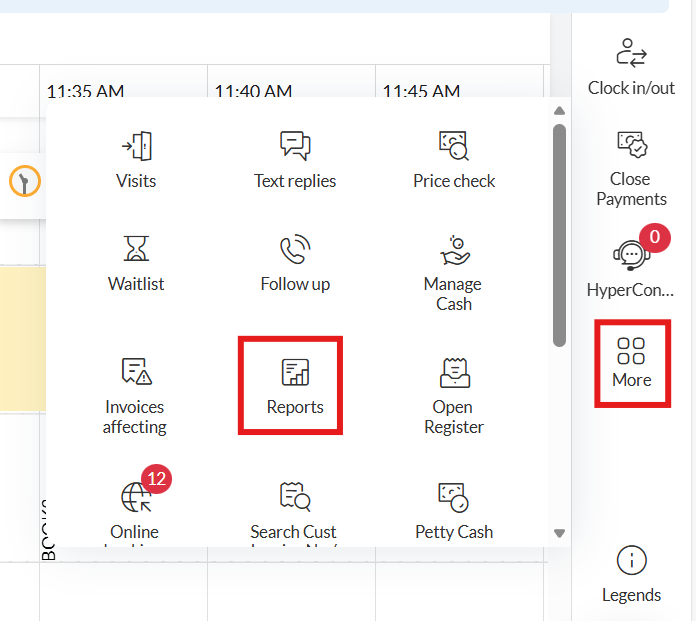
Task: Click the More panel vertical scrollbar thumb
Action: tap(559, 235)
